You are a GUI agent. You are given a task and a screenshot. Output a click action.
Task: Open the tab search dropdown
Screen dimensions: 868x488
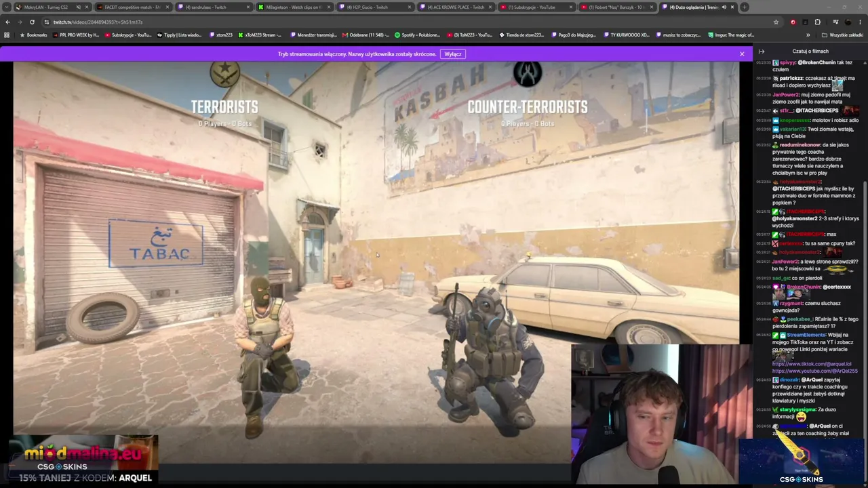point(7,7)
